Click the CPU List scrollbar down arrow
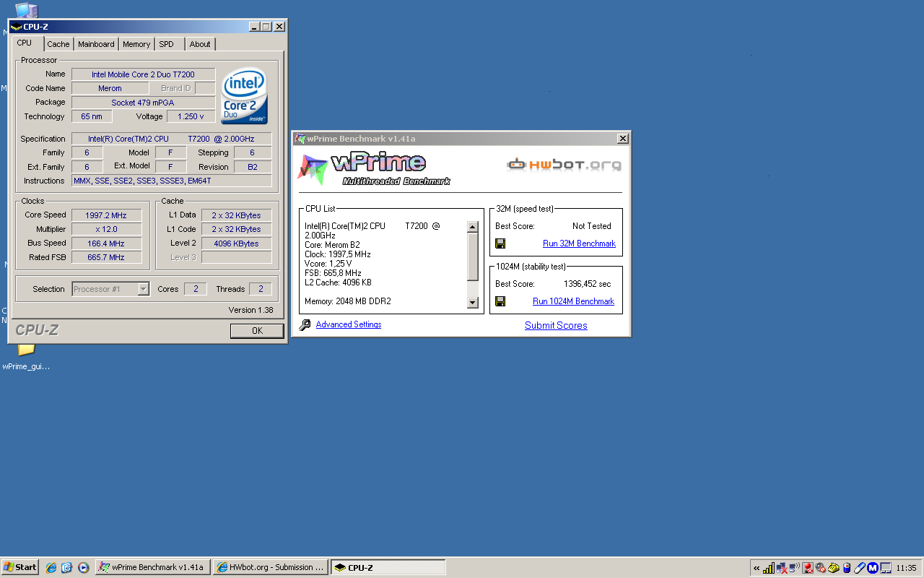Viewport: 924px width, 578px height. click(x=473, y=303)
